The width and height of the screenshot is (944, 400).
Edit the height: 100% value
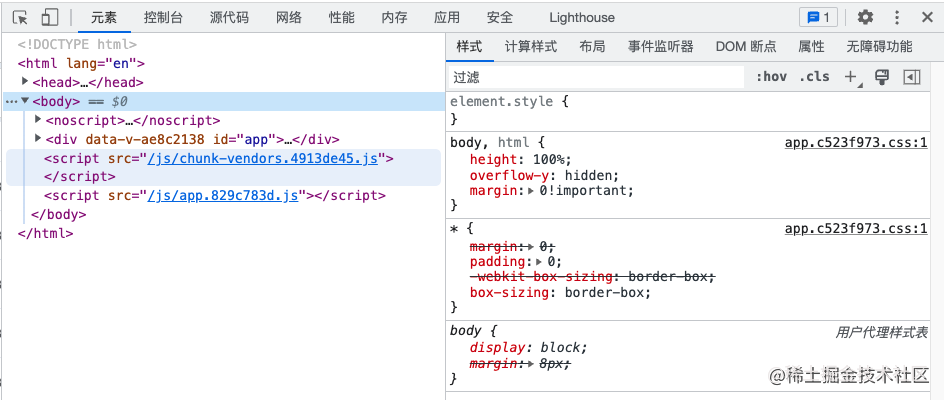click(550, 160)
